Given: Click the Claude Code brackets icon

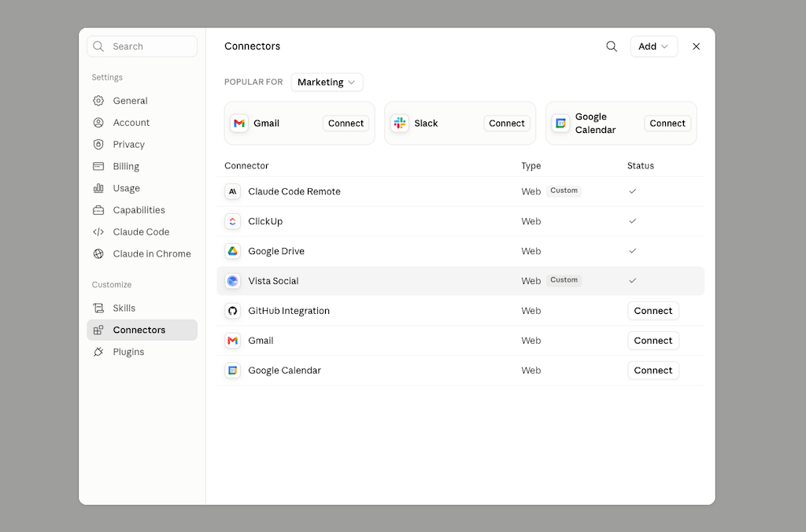Looking at the screenshot, I should (x=98, y=232).
